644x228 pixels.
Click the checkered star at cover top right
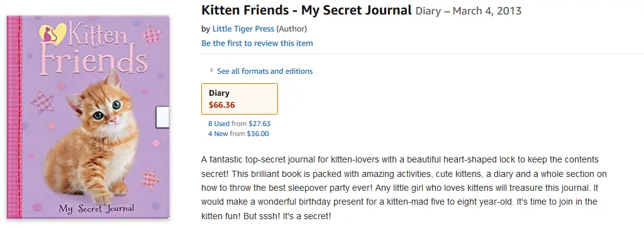tap(152, 35)
